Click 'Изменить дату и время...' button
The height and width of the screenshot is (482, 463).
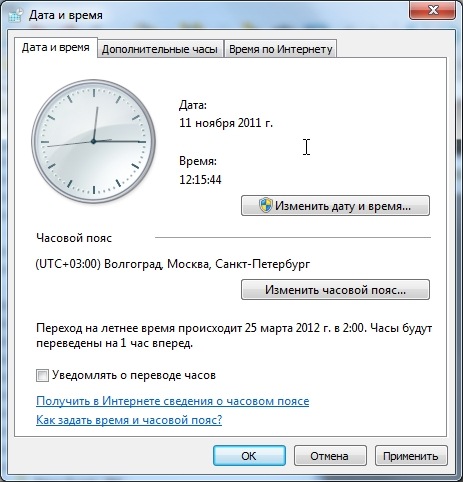coord(335,206)
